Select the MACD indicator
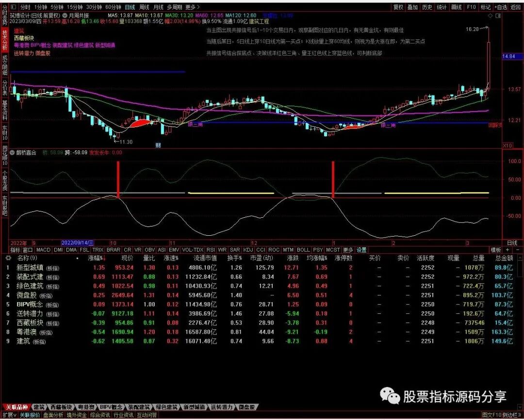524x420 pixels. [x=43, y=250]
